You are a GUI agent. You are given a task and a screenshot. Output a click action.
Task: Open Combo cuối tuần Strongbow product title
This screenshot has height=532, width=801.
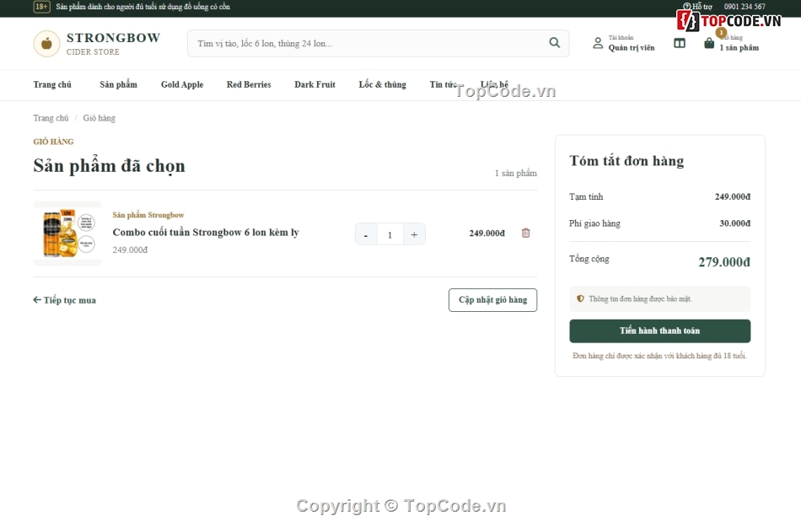(206, 233)
